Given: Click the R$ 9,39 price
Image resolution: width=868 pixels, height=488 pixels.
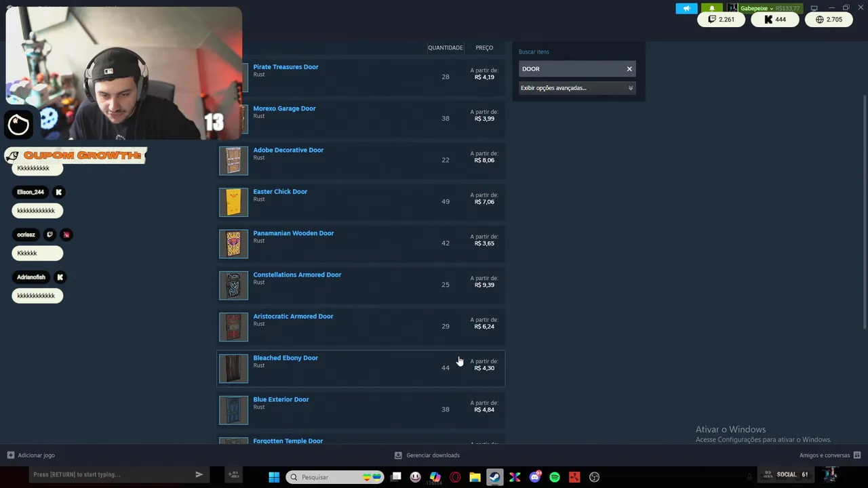Looking at the screenshot, I should (484, 285).
